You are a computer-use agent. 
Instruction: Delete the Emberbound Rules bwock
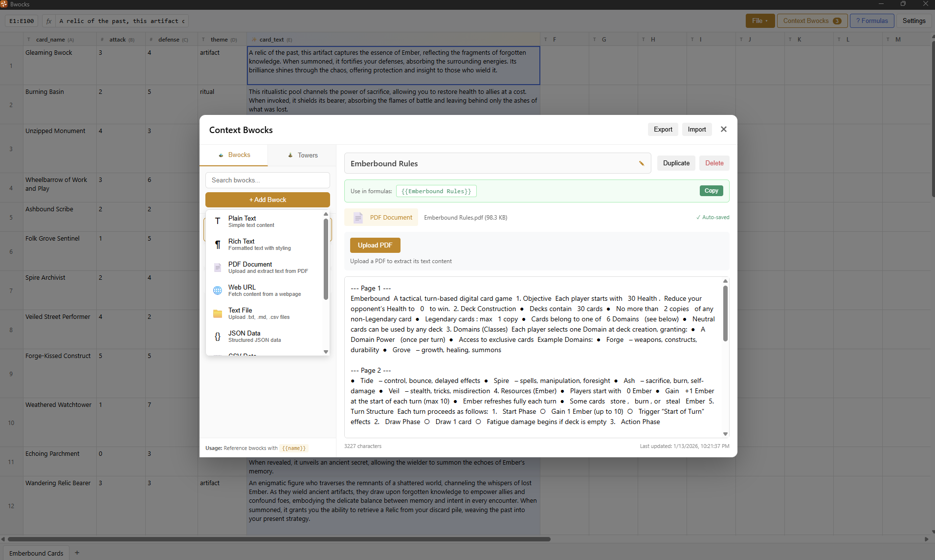tap(714, 163)
